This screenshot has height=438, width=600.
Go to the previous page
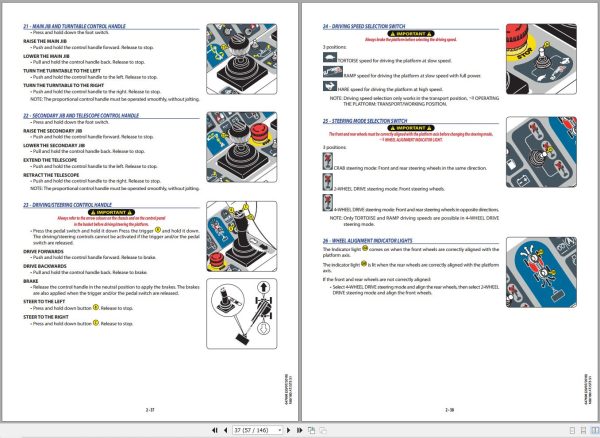coord(225,430)
